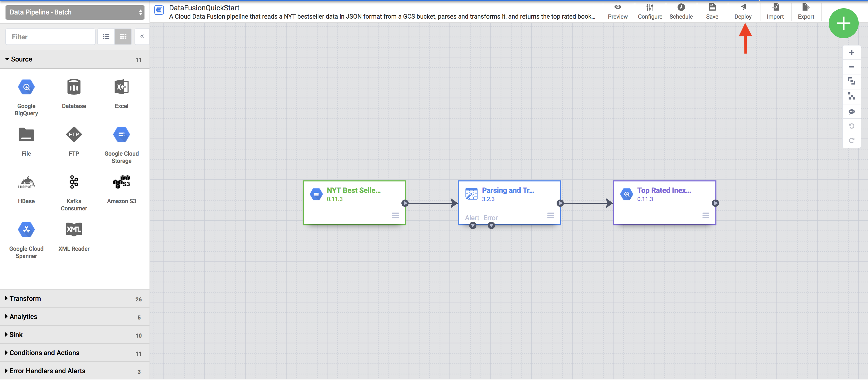Click the Deploy pipeline button
Screen dimensions: 868x381
click(742, 11)
